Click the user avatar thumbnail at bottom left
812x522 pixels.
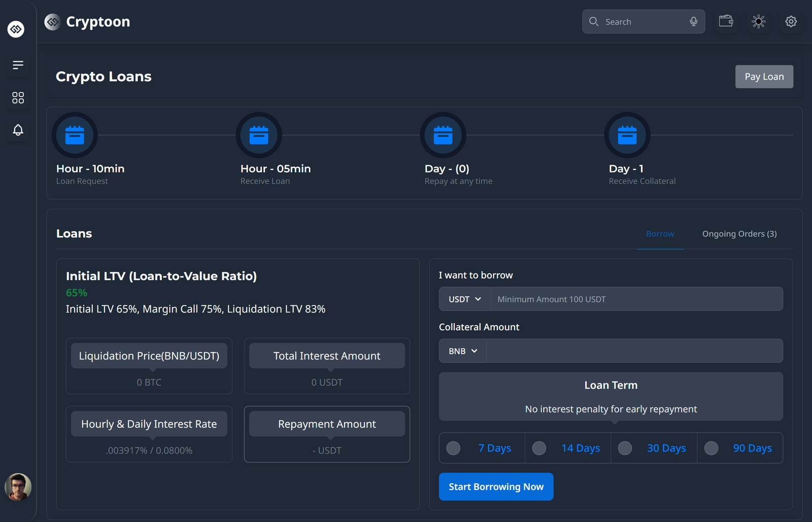[18, 487]
